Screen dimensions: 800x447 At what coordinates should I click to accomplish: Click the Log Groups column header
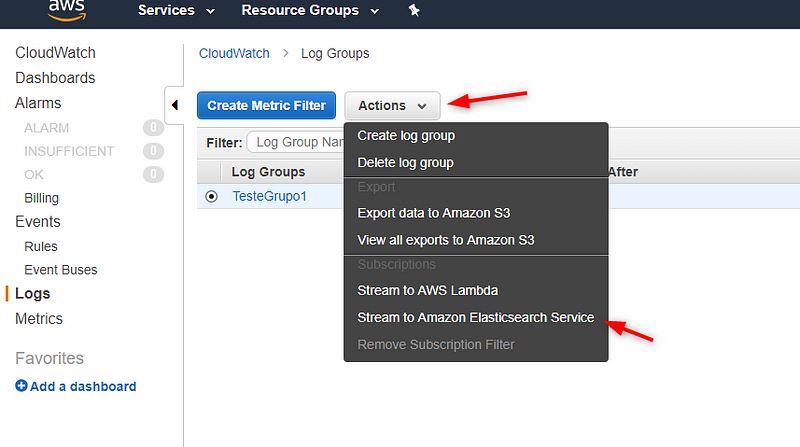[268, 172]
